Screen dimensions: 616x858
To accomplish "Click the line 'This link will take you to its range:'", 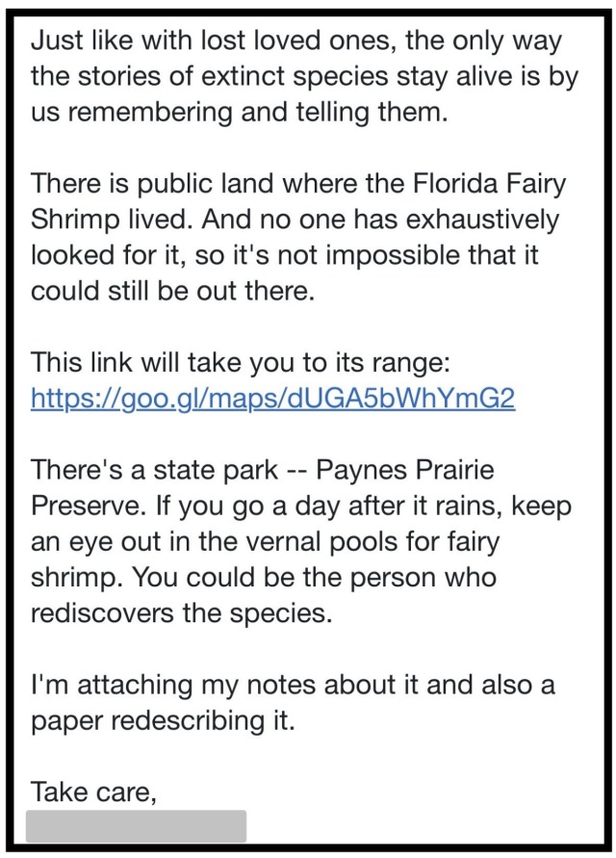I will (x=241, y=362).
